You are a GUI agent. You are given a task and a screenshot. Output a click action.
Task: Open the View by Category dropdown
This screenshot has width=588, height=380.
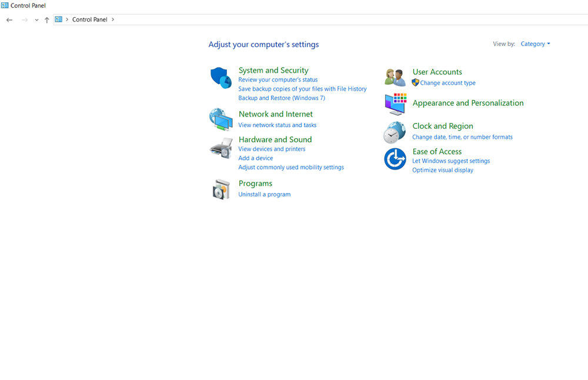(x=535, y=44)
